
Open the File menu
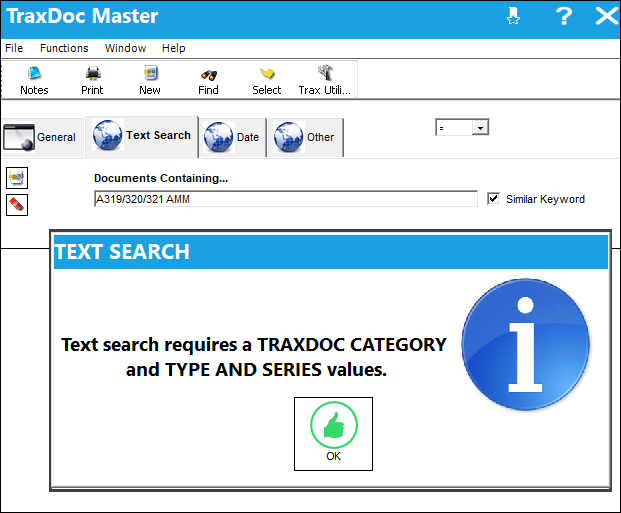pos(14,48)
